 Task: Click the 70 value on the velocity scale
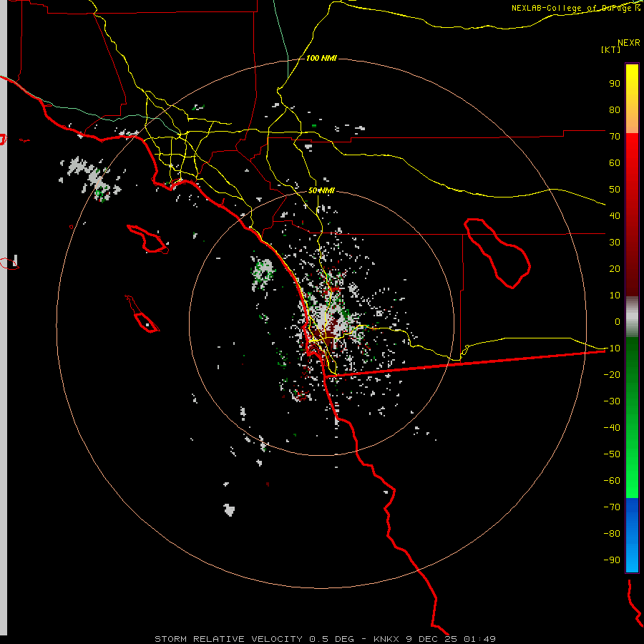click(x=615, y=137)
